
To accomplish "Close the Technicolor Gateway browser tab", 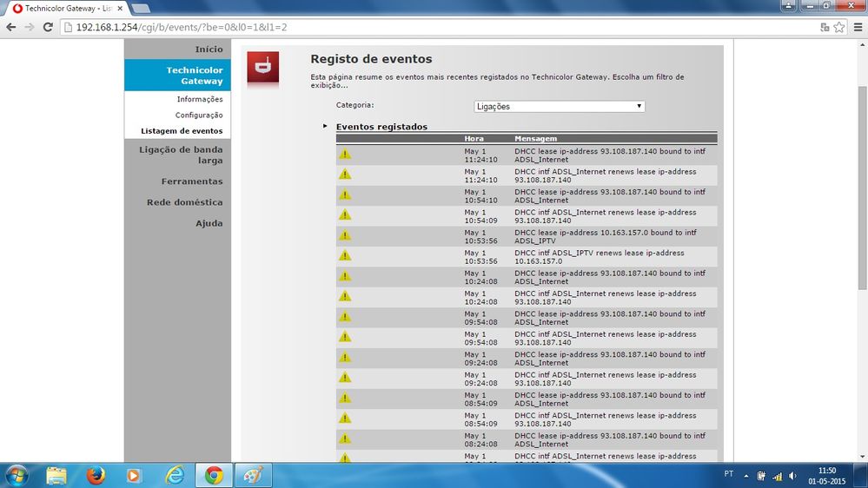I will pos(120,9).
